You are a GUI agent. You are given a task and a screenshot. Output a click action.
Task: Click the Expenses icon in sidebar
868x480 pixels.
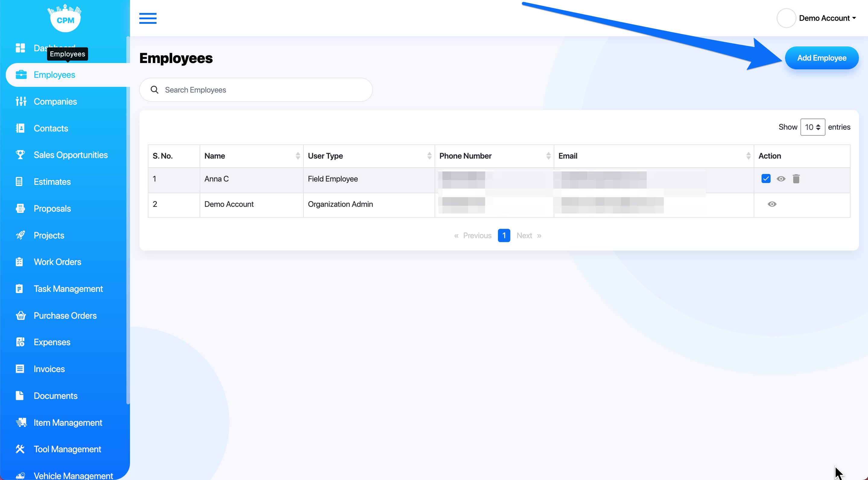(x=20, y=342)
